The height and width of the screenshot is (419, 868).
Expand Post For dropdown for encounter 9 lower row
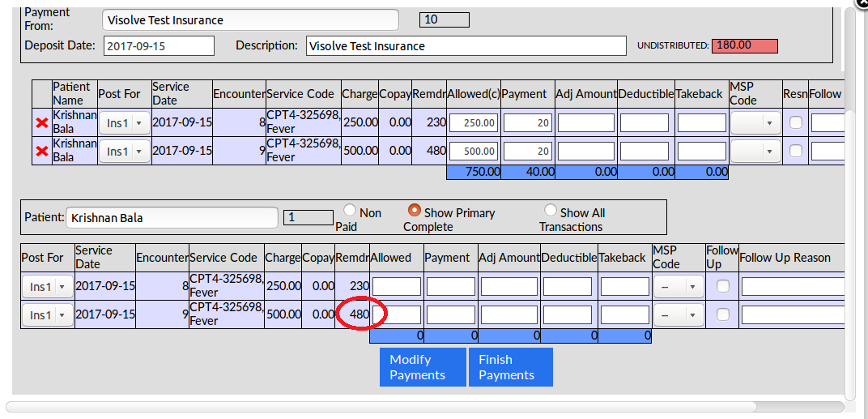pos(48,314)
